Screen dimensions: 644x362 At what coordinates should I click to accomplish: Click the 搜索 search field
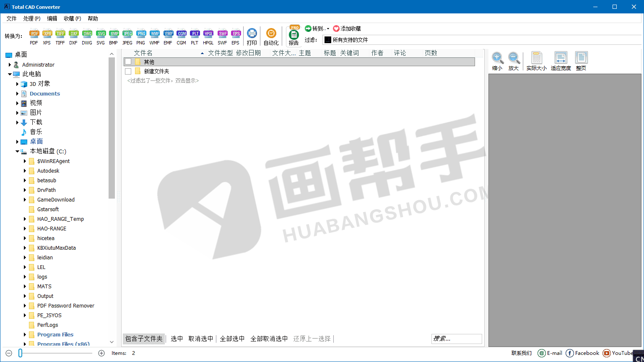click(457, 339)
